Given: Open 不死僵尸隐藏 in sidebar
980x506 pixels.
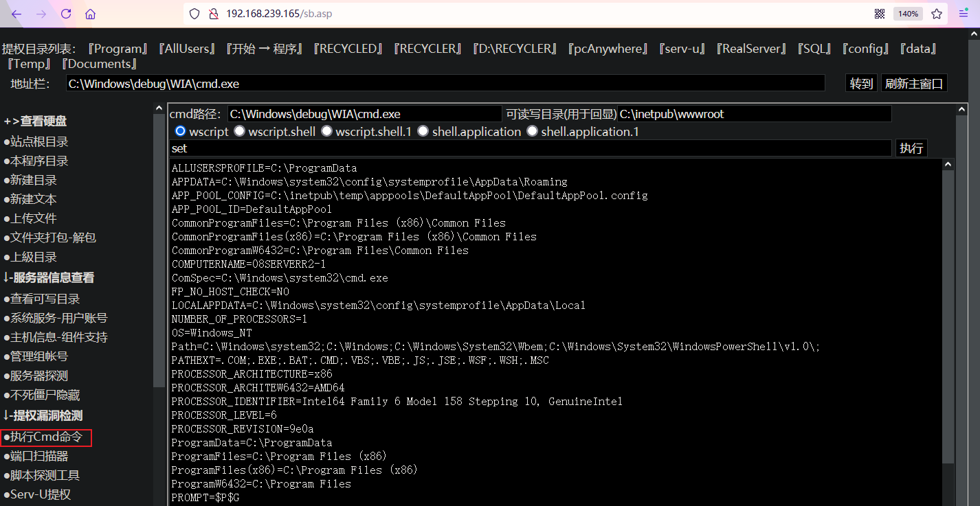Looking at the screenshot, I should pyautogui.click(x=41, y=395).
